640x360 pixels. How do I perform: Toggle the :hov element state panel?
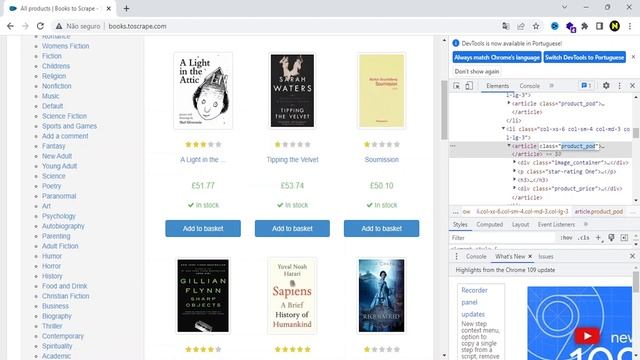566,238
